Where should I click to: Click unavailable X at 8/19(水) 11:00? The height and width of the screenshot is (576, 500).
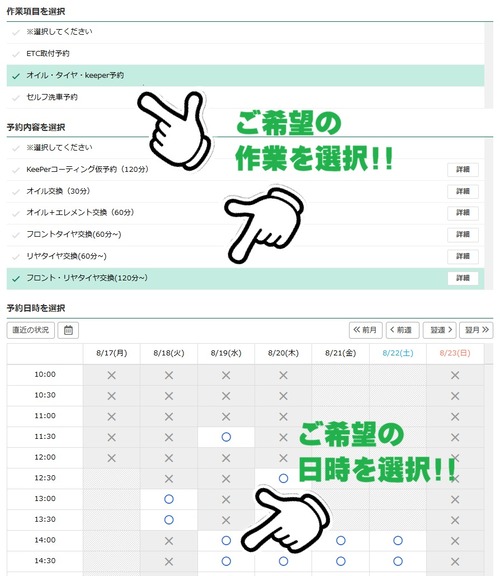click(226, 417)
